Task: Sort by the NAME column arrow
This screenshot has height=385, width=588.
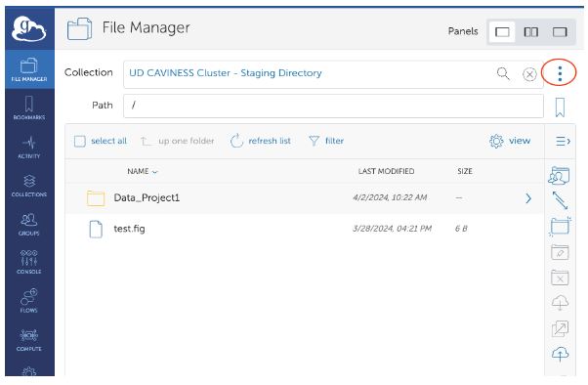Action: point(155,172)
